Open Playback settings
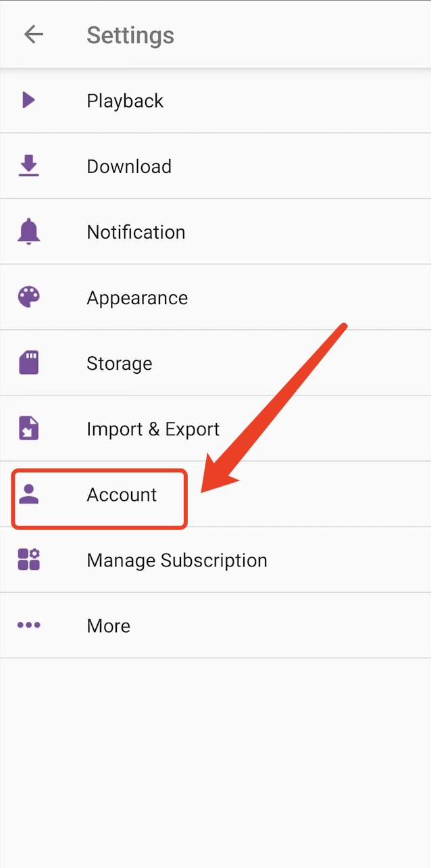 point(125,101)
